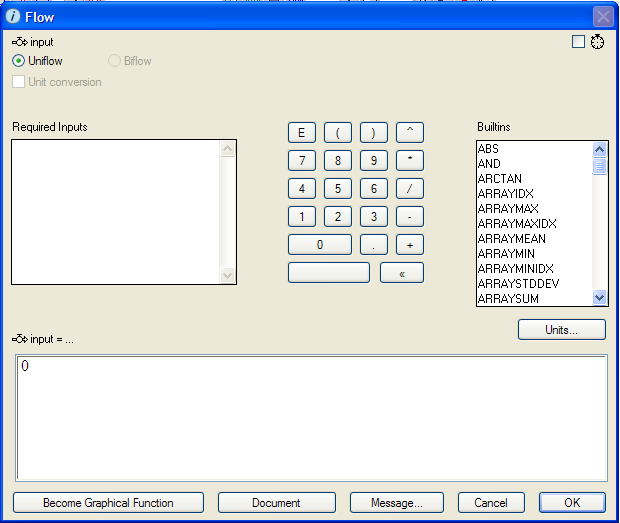Select AND in the Builtins list
Image resolution: width=620 pixels, height=523 pixels.
[x=489, y=164]
